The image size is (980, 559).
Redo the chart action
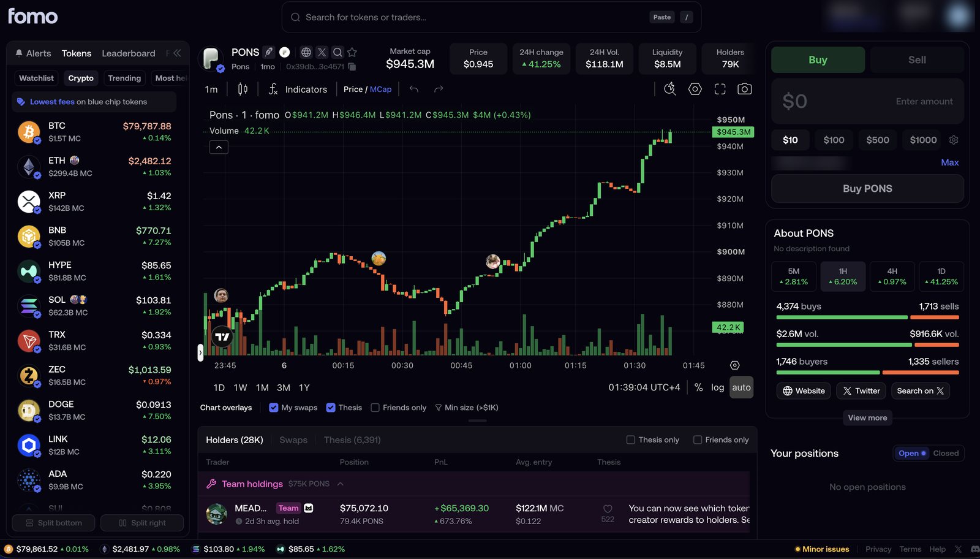(x=439, y=89)
